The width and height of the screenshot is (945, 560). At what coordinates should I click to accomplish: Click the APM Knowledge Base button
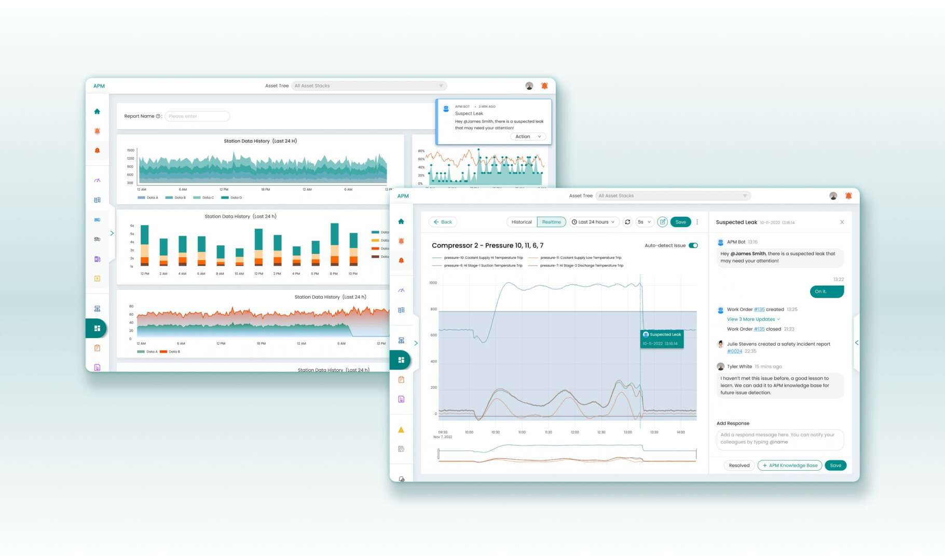pos(790,465)
